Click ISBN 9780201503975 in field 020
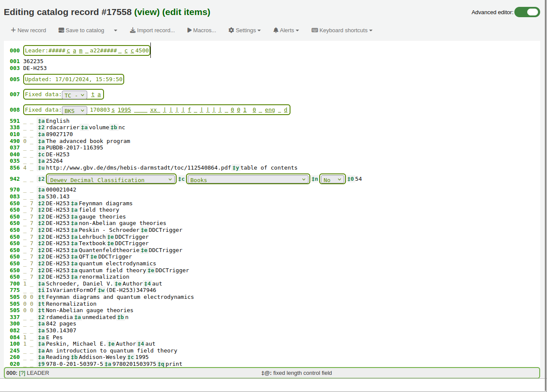This screenshot has width=547, height=392. click(134, 364)
